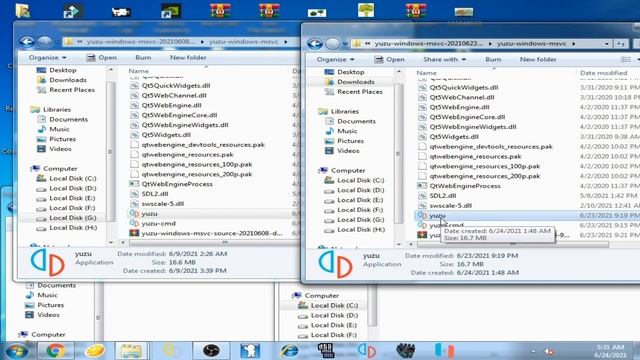Viewport: 640px width, 360px height.
Task: Open Recent Places in left window sidebar
Action: point(72,90)
